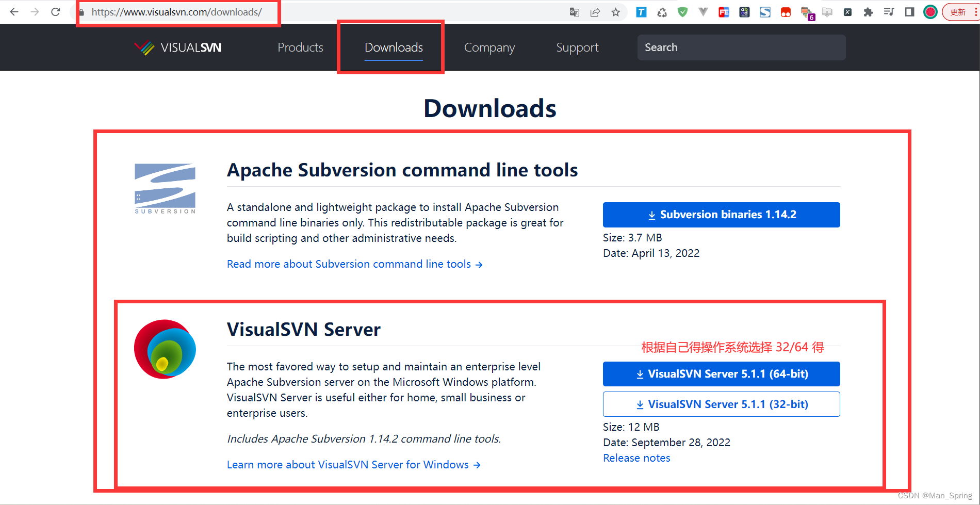This screenshot has height=505, width=980.
Task: Open the puzzle-piece Extensions menu
Action: click(x=868, y=12)
